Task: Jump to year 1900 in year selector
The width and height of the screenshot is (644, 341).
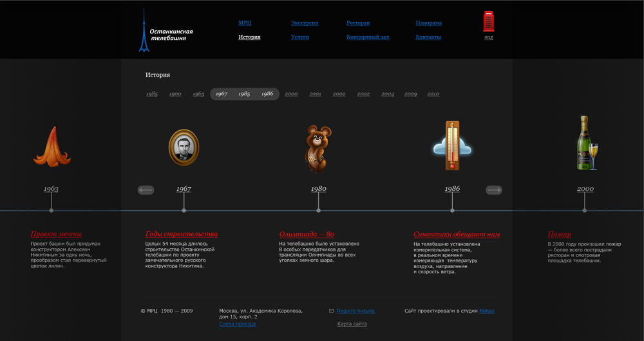Action: tap(175, 94)
